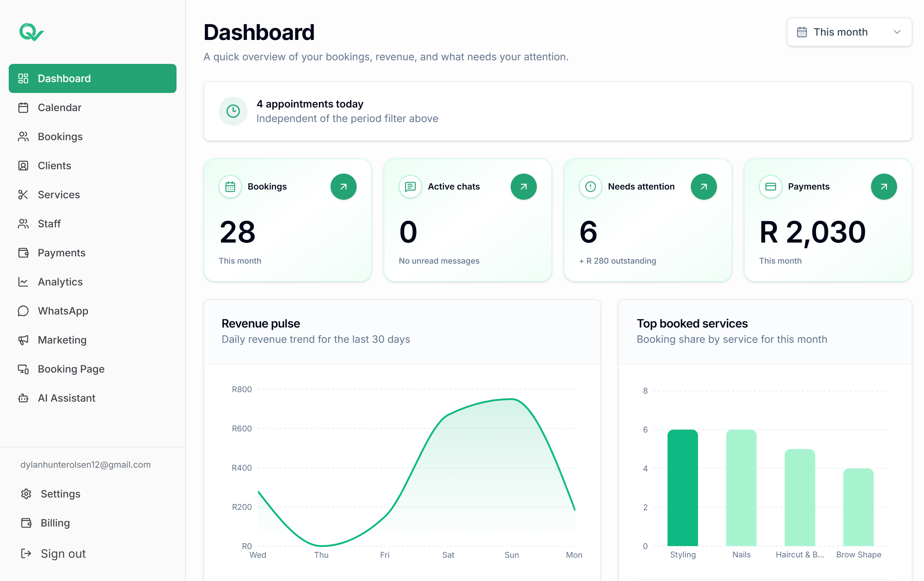Open Bookings menu item in sidebar

[x=93, y=137]
